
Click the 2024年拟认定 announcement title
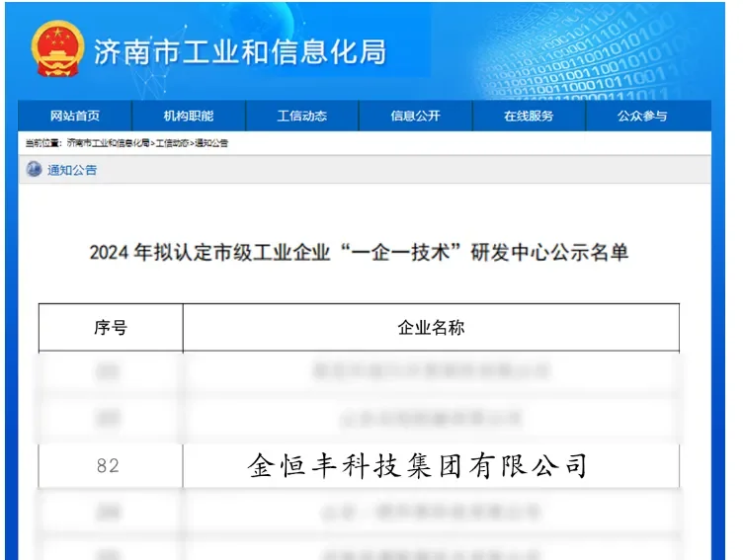tap(359, 252)
